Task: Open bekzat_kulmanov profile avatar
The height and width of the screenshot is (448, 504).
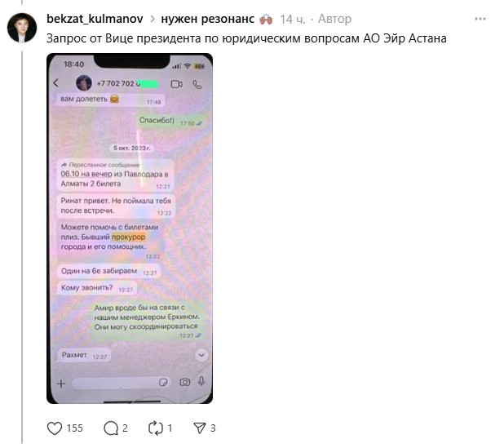Action: pos(22,28)
